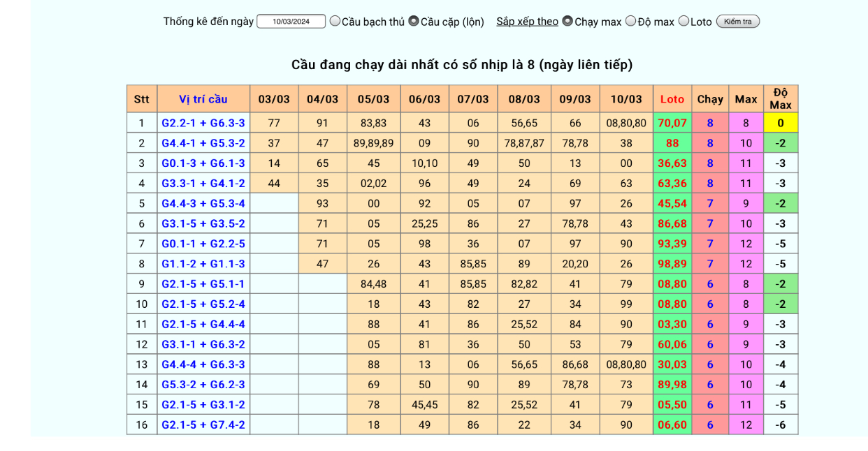Open the G2.1-5 + G4.4-4 link
Screen dimensions: 868x451
[203, 325]
